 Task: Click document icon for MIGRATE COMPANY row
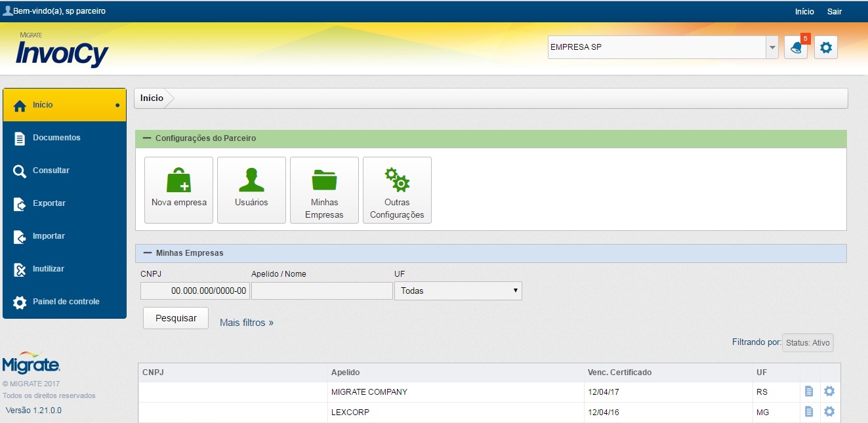point(809,392)
